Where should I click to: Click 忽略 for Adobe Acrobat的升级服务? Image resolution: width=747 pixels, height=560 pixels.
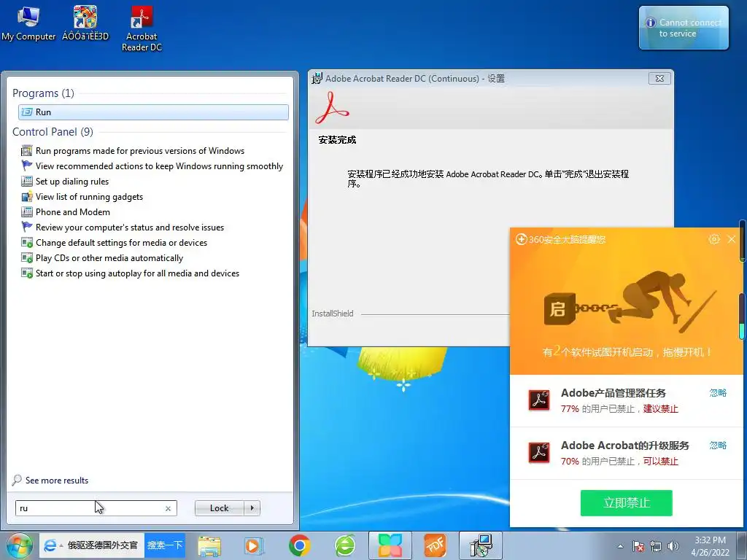[x=718, y=446]
